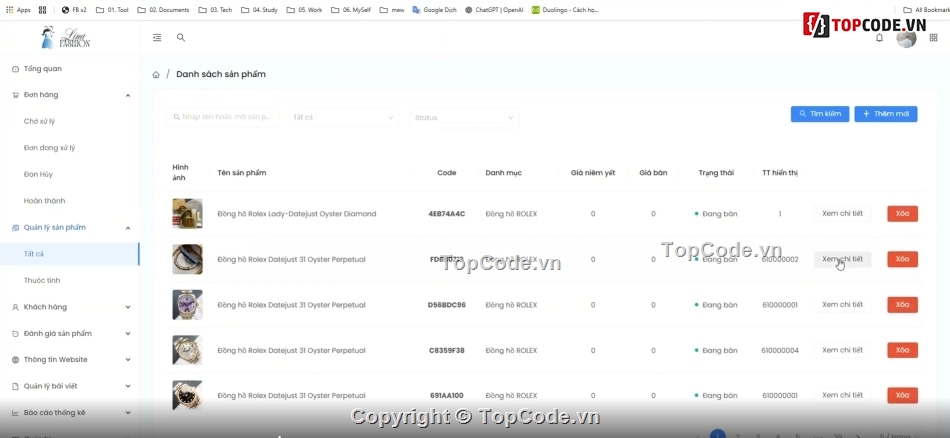Open Đơn Hủy orders
The height and width of the screenshot is (438, 950).
tap(38, 174)
